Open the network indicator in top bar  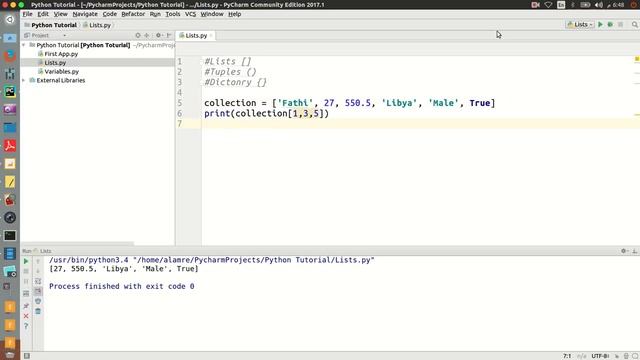[549, 5]
